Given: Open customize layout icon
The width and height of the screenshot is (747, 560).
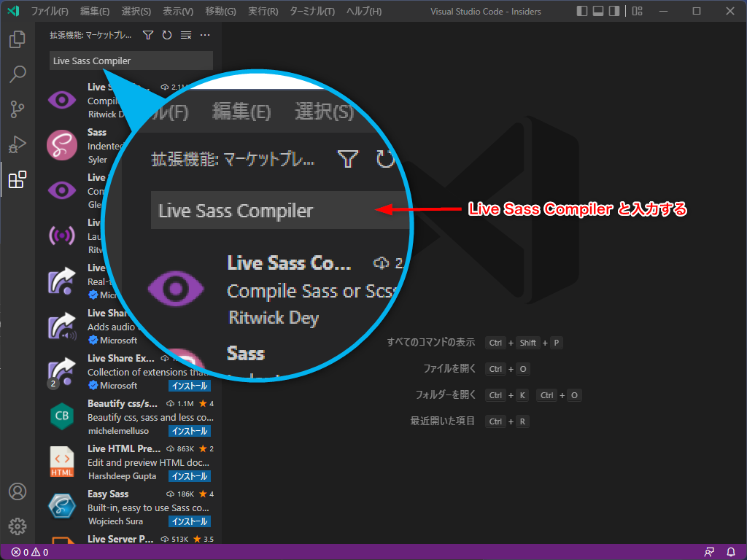Looking at the screenshot, I should (638, 11).
